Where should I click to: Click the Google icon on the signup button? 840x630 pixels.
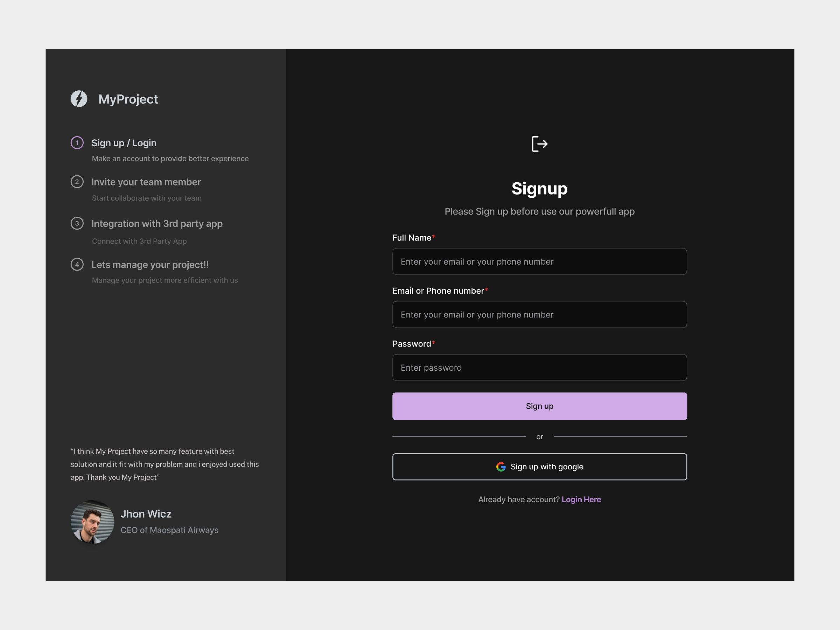pyautogui.click(x=500, y=467)
